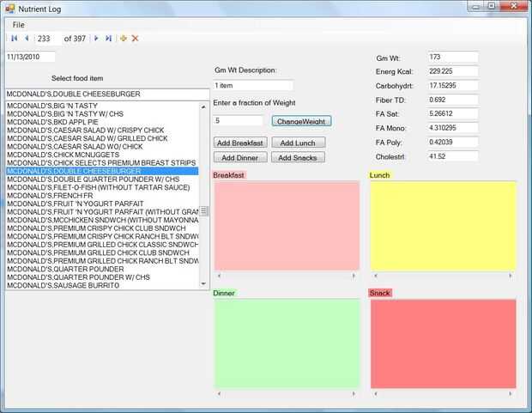Viewport: 532px width, 413px height.
Task: Select MCDONALD'S,QUARTER POUNDER W/ CHS
Action: [102, 277]
